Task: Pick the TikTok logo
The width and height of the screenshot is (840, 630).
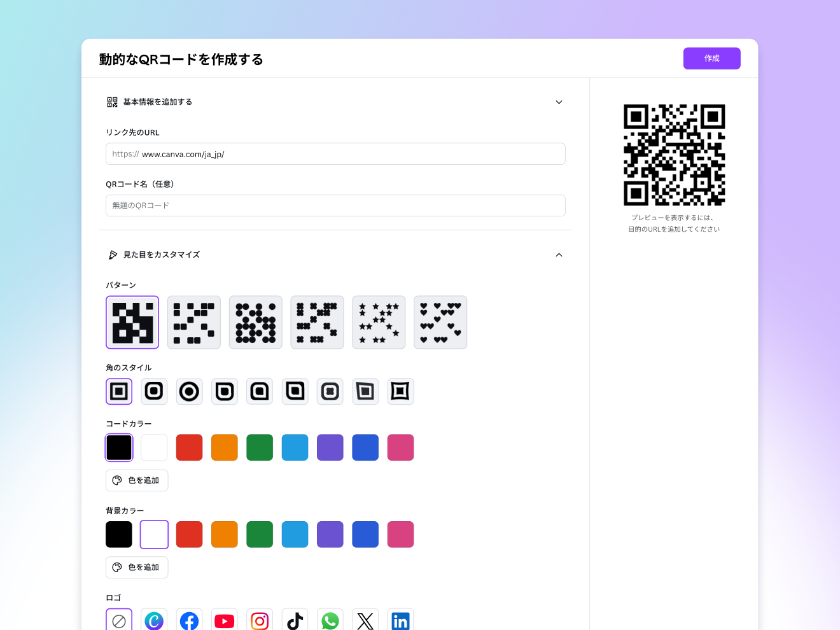Action: tap(295, 620)
